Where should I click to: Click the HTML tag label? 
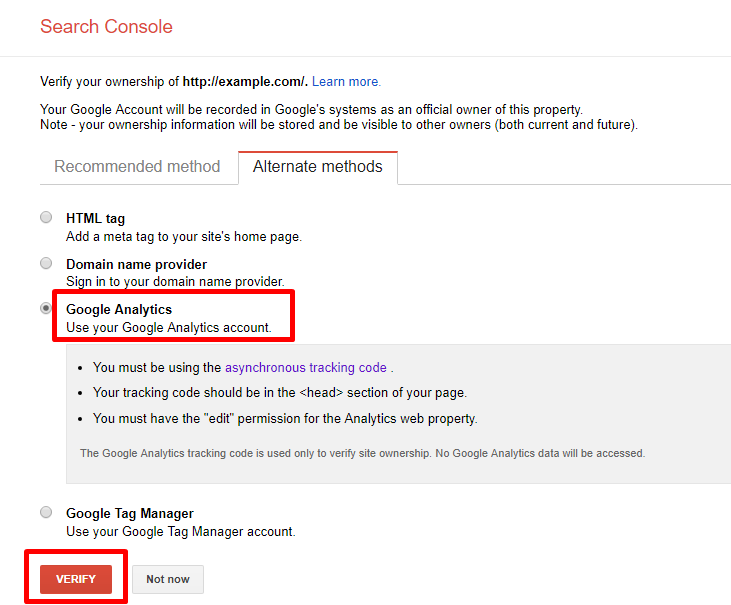click(96, 218)
